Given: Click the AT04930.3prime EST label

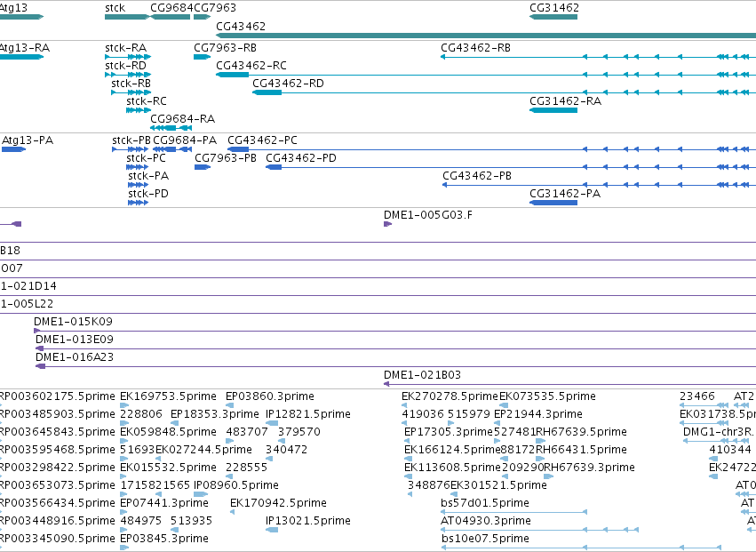Looking at the screenshot, I should coord(486,522).
